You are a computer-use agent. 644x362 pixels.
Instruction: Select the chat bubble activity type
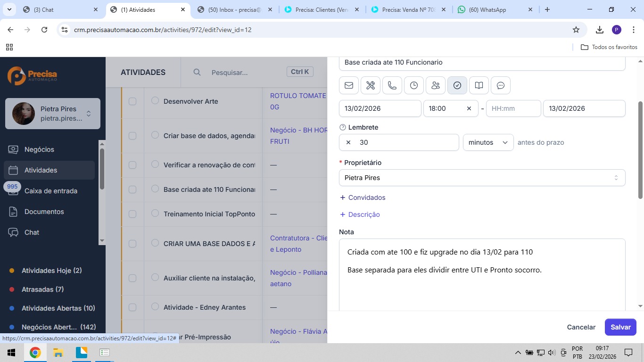pos(501,85)
